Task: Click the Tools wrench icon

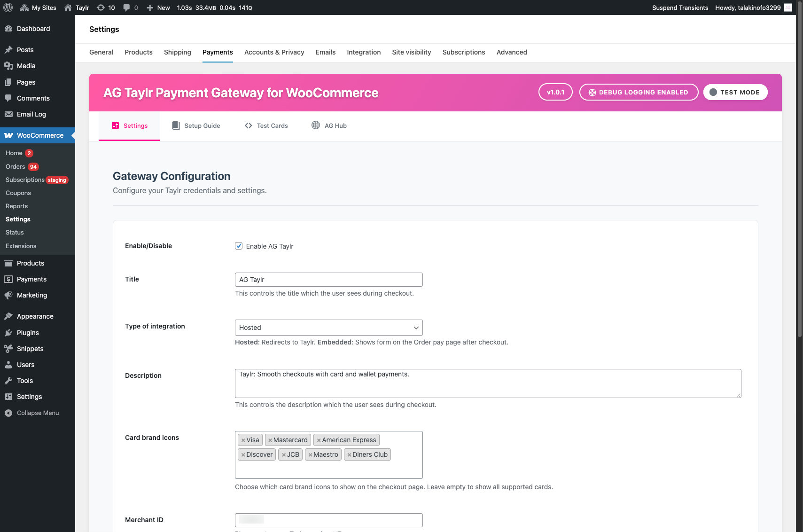Action: (8, 381)
